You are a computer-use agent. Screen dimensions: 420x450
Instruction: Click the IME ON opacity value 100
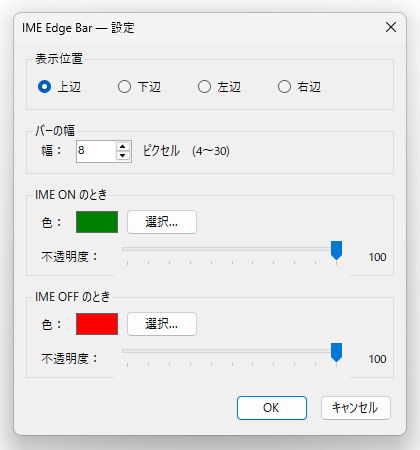[x=377, y=257]
